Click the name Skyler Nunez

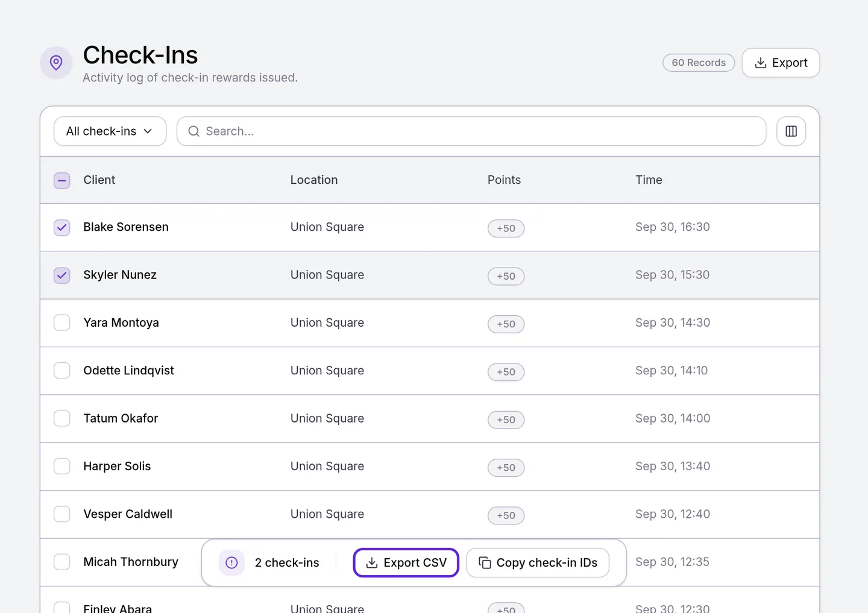click(120, 275)
